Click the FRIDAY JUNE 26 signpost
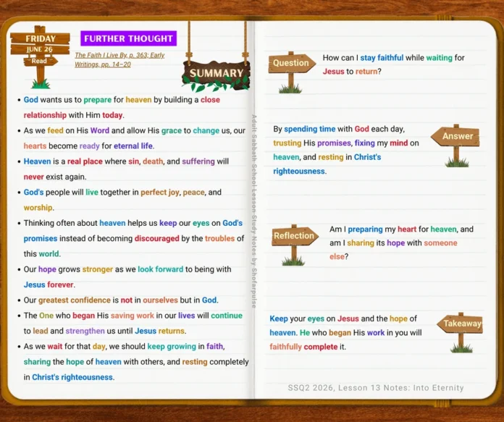Image resolution: width=504 pixels, height=422 pixels. click(40, 56)
